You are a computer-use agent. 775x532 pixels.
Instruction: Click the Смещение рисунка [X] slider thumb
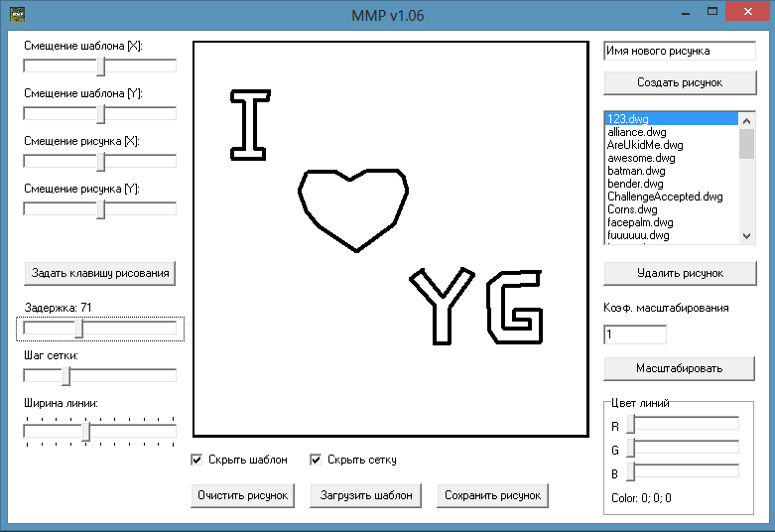point(101,162)
